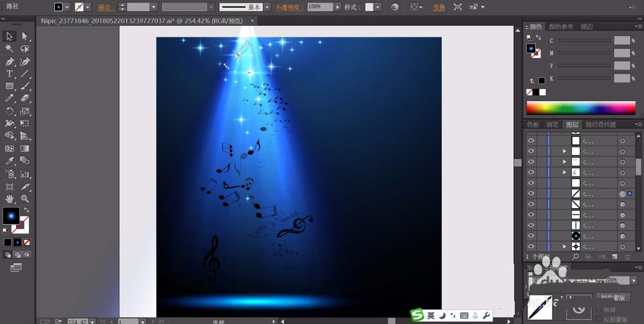Open the 样式 graphic style dropdown
The height and width of the screenshot is (324, 644).
pyautogui.click(x=377, y=7)
